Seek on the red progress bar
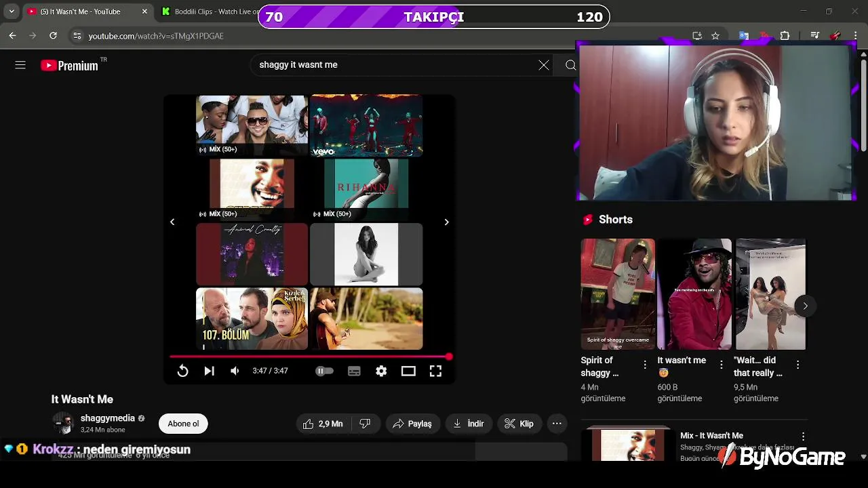Image resolution: width=868 pixels, height=488 pixels. click(x=309, y=357)
